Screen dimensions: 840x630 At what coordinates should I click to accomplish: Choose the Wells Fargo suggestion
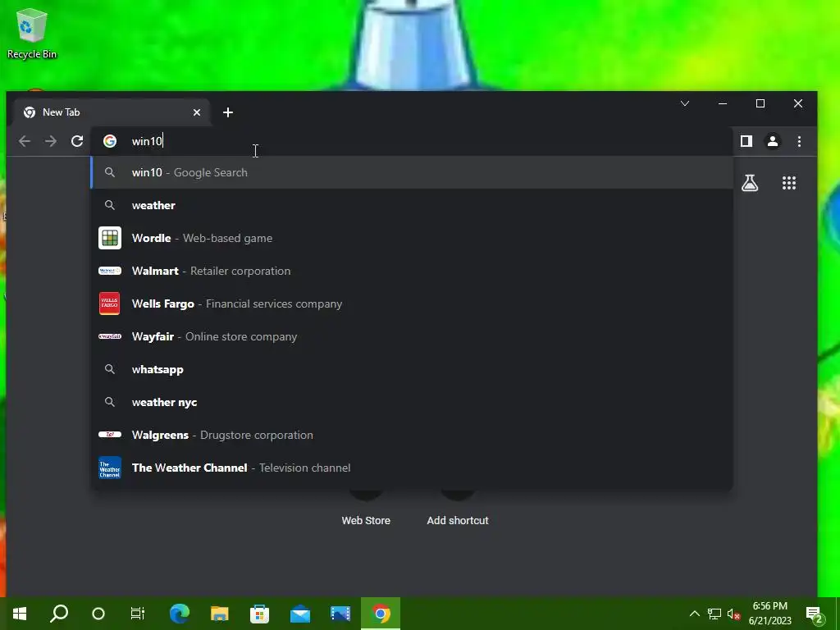[x=412, y=304]
